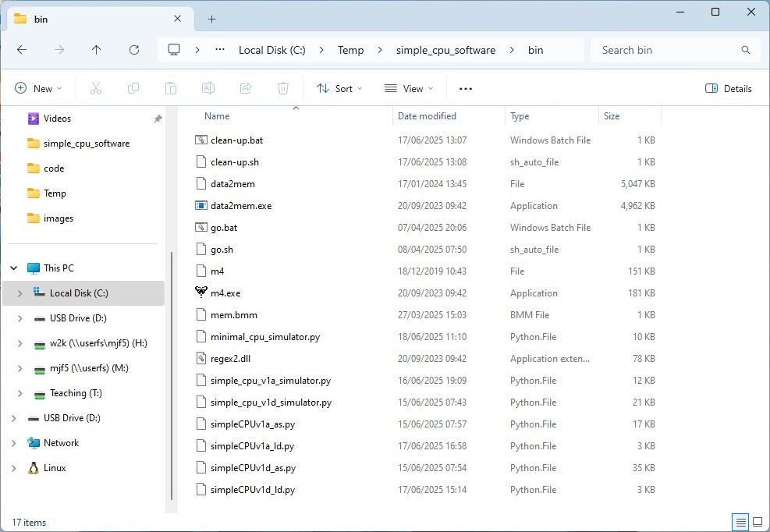Image resolution: width=770 pixels, height=532 pixels.
Task: Click the Cut scissors icon in toolbar
Action: point(96,89)
